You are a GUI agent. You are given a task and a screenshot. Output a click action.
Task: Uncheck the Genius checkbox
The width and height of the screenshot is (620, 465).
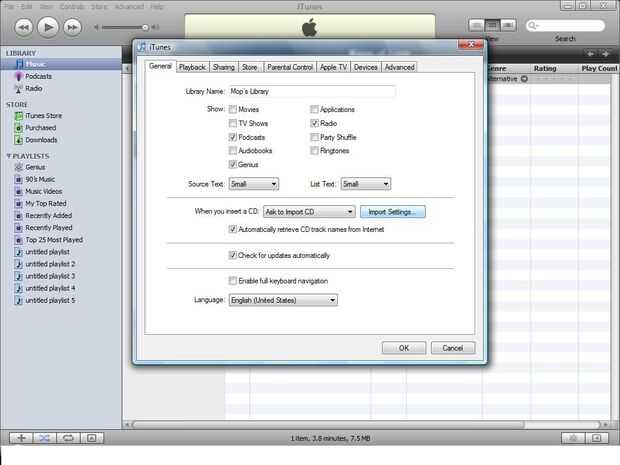tap(233, 164)
